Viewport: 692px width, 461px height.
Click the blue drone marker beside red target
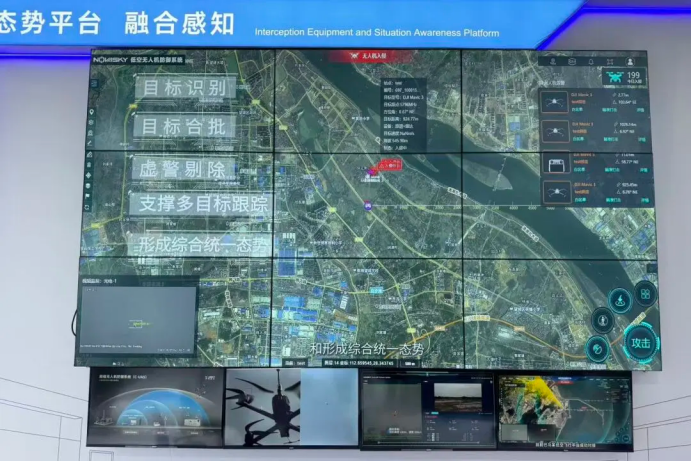[x=370, y=171]
